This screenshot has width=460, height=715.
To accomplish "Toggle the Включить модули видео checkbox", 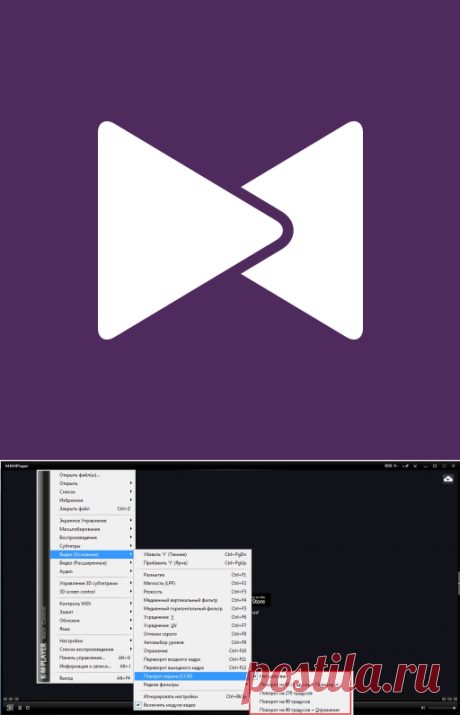I will (x=138, y=705).
